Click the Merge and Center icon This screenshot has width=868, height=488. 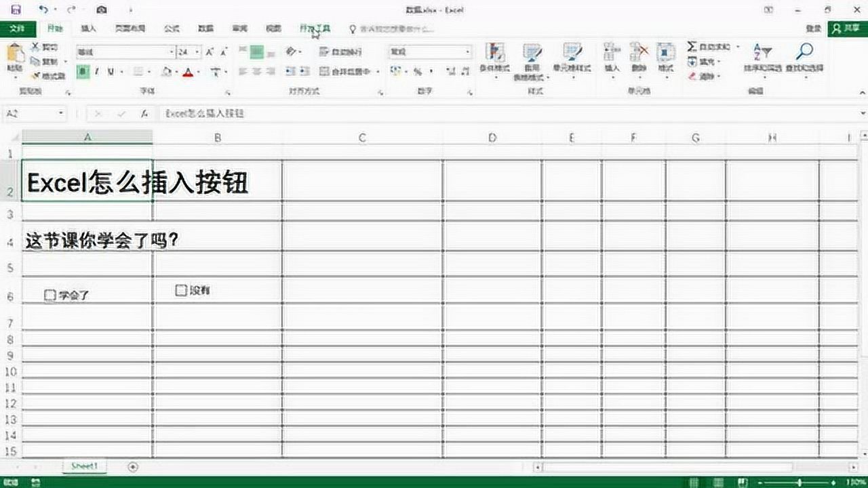click(x=324, y=71)
